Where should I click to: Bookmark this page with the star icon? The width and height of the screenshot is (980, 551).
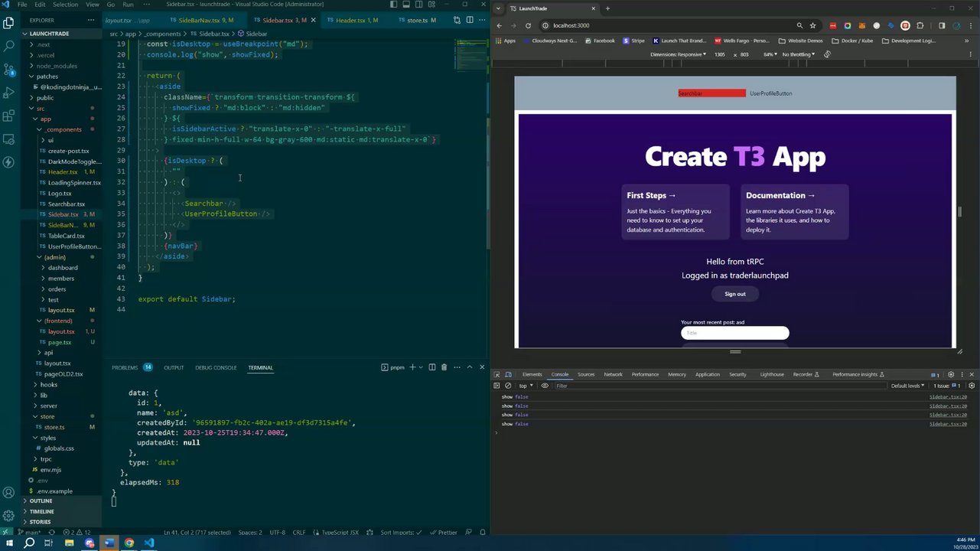812,25
